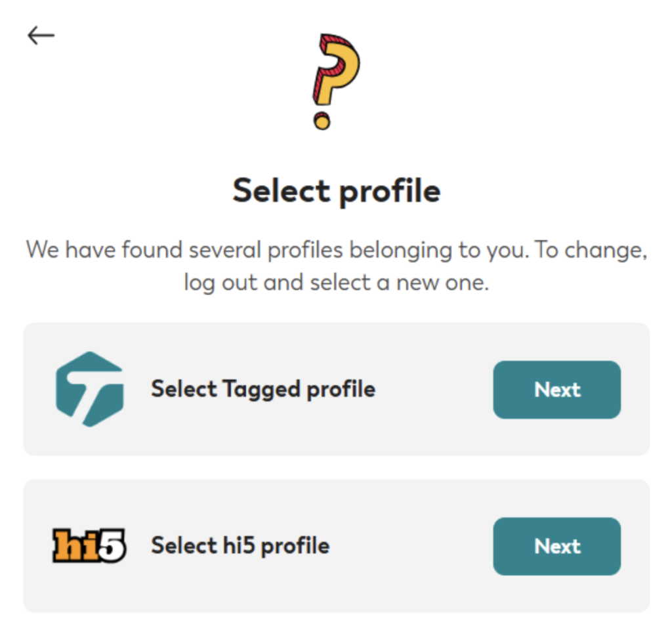Click the "Select profile" heading
The image size is (672, 630).
[x=336, y=191]
